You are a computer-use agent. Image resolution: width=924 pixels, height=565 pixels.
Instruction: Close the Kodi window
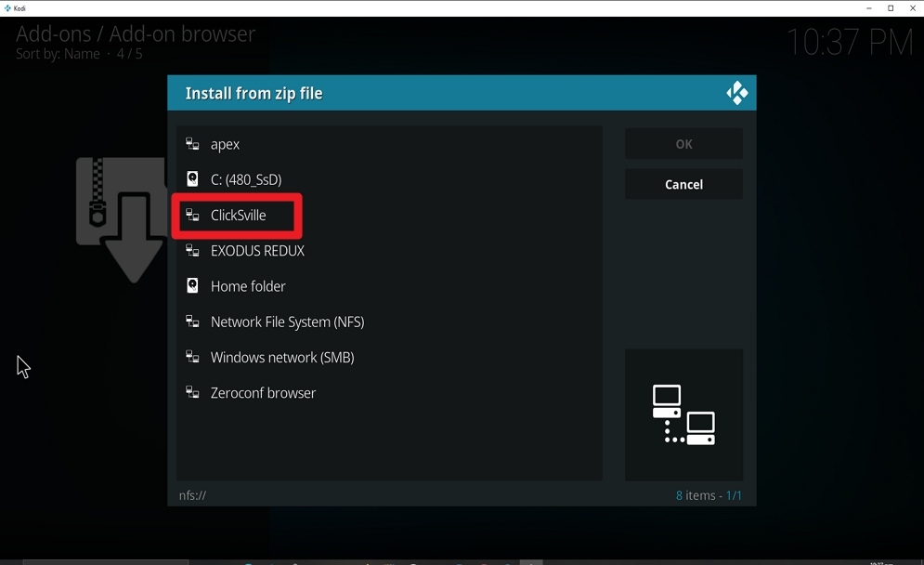coord(912,8)
